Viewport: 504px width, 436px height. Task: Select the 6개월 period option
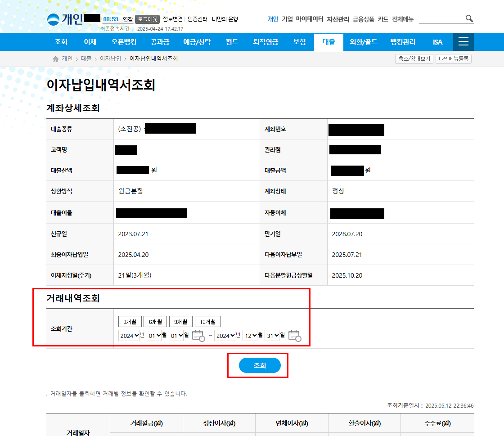(x=155, y=321)
